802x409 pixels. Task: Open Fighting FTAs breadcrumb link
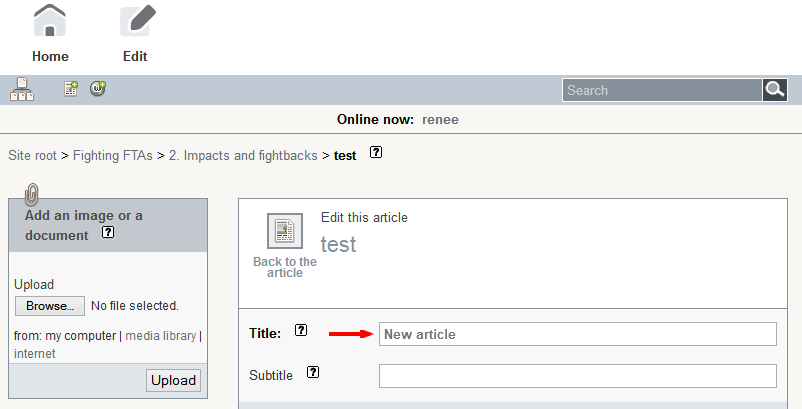[112, 156]
